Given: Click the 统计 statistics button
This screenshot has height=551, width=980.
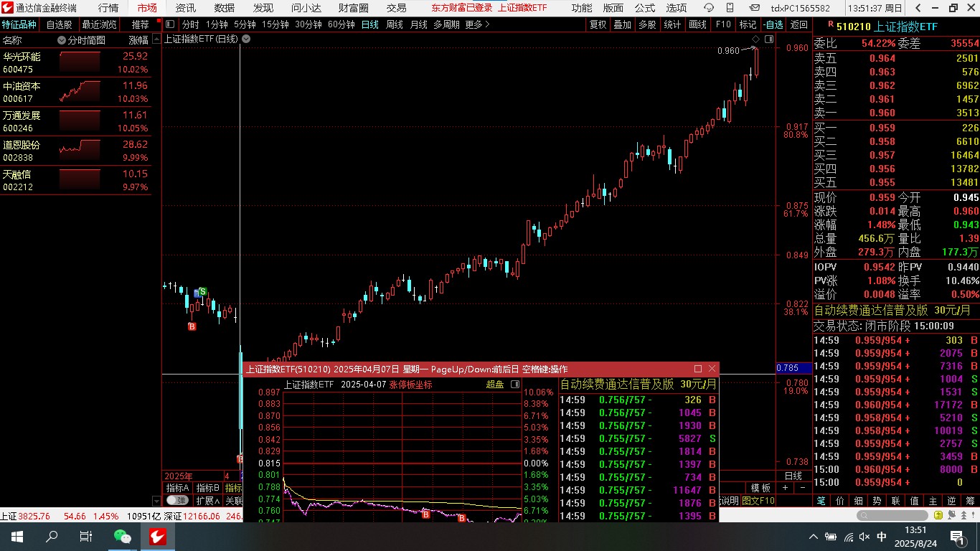Looking at the screenshot, I should click(672, 24).
